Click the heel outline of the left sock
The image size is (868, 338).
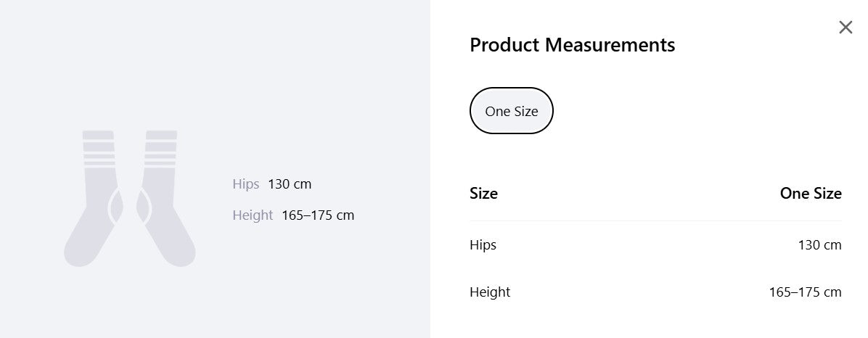point(115,206)
